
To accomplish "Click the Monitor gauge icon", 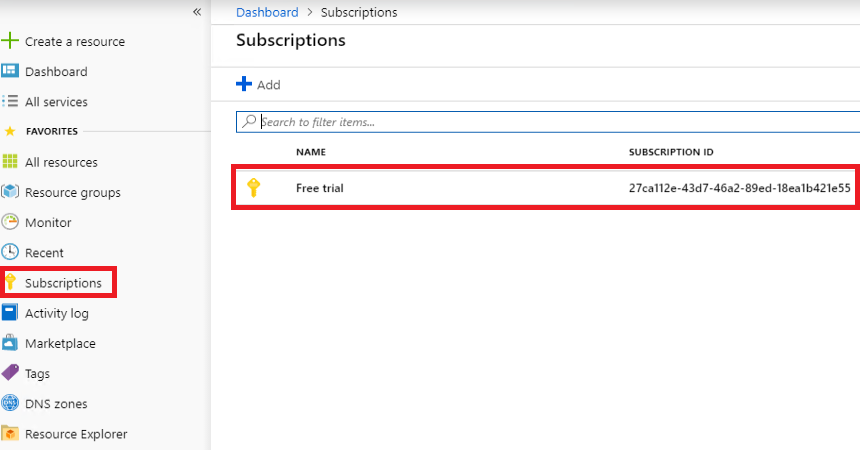I will (10, 222).
